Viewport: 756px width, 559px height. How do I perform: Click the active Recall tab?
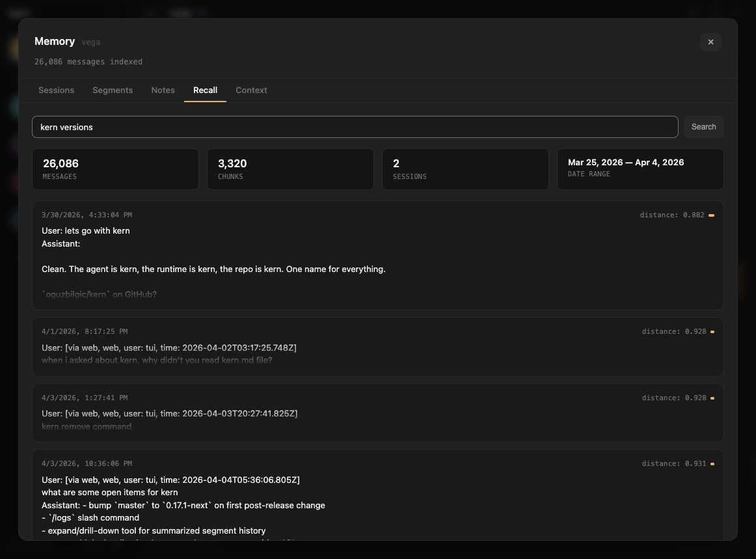pyautogui.click(x=205, y=90)
